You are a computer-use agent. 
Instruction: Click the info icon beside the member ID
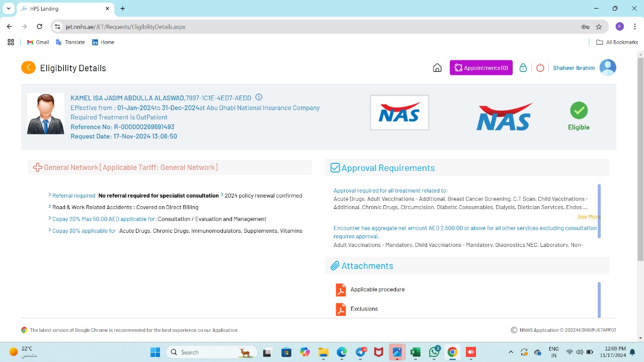259,97
